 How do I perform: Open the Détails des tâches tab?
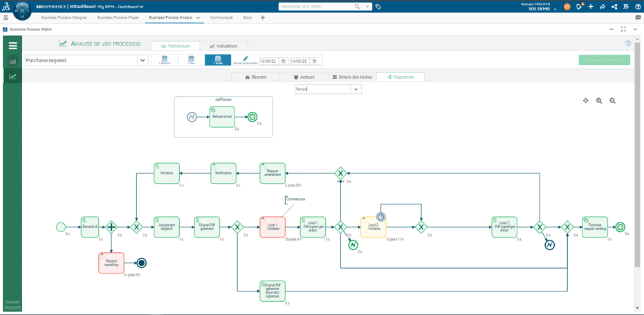[352, 77]
